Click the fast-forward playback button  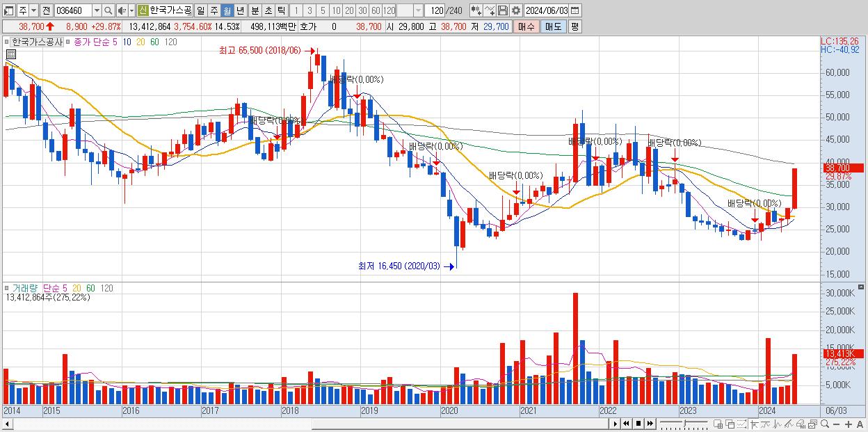[650, 424]
